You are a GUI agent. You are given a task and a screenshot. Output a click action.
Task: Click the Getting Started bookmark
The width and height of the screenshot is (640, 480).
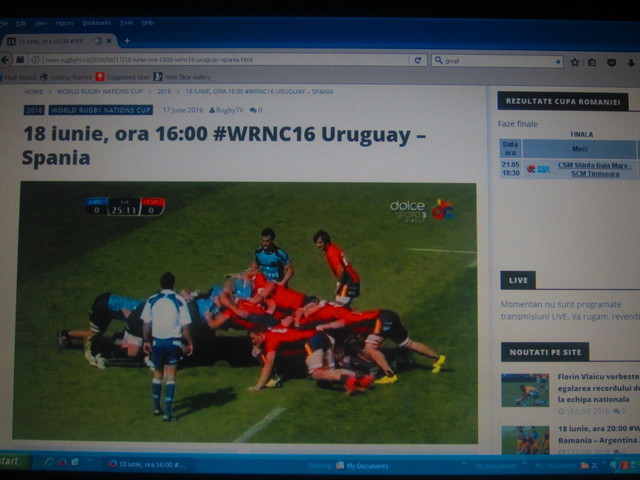coord(66,77)
